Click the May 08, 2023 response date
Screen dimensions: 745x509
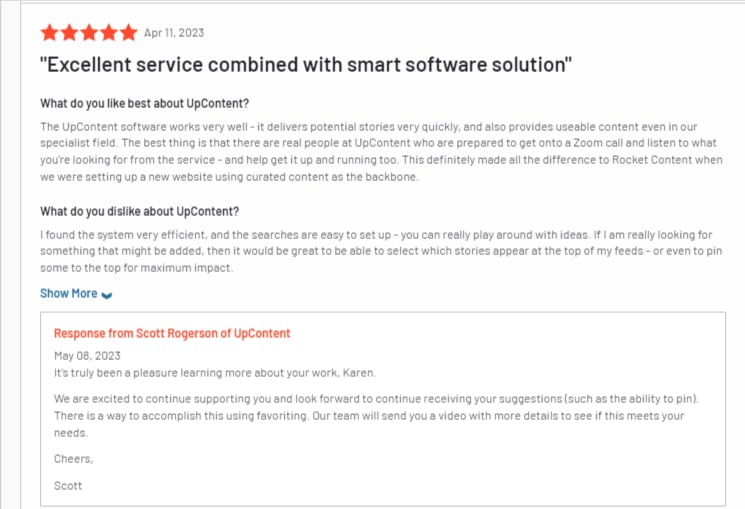click(87, 355)
